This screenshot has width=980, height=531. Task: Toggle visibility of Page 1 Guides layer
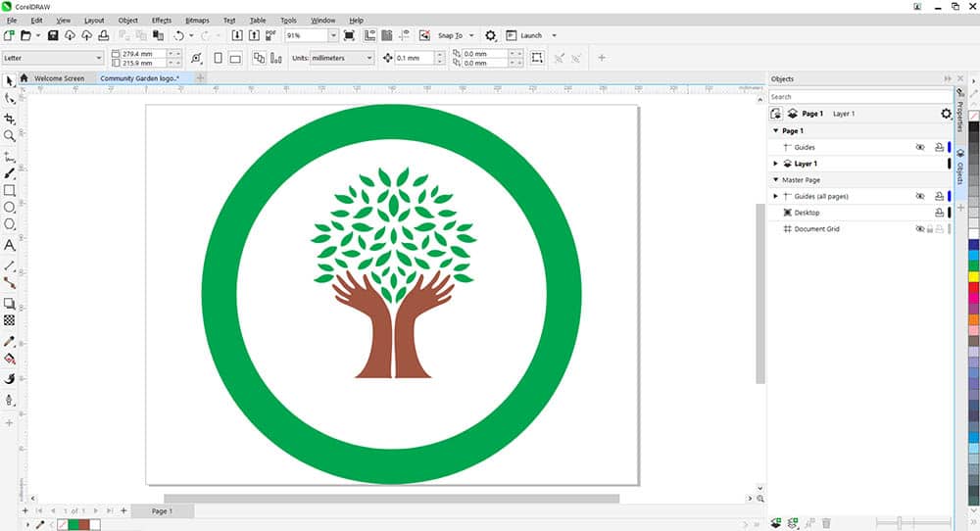click(x=919, y=147)
